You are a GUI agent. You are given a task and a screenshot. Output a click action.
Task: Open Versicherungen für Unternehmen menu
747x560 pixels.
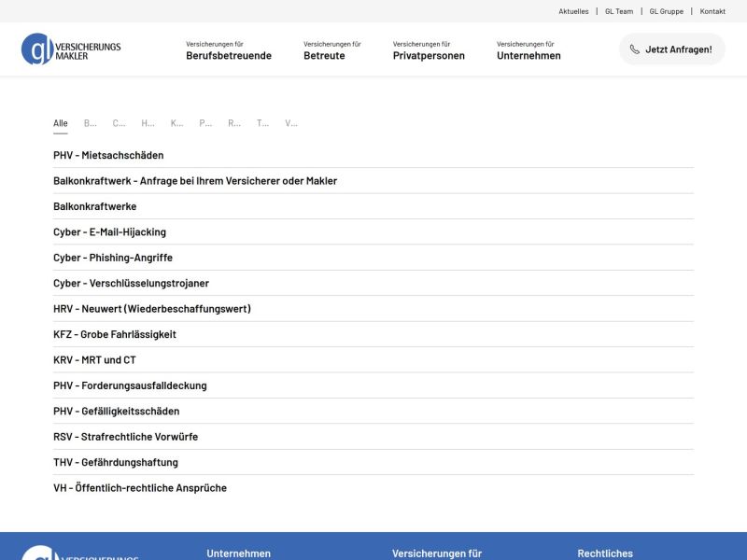click(529, 50)
